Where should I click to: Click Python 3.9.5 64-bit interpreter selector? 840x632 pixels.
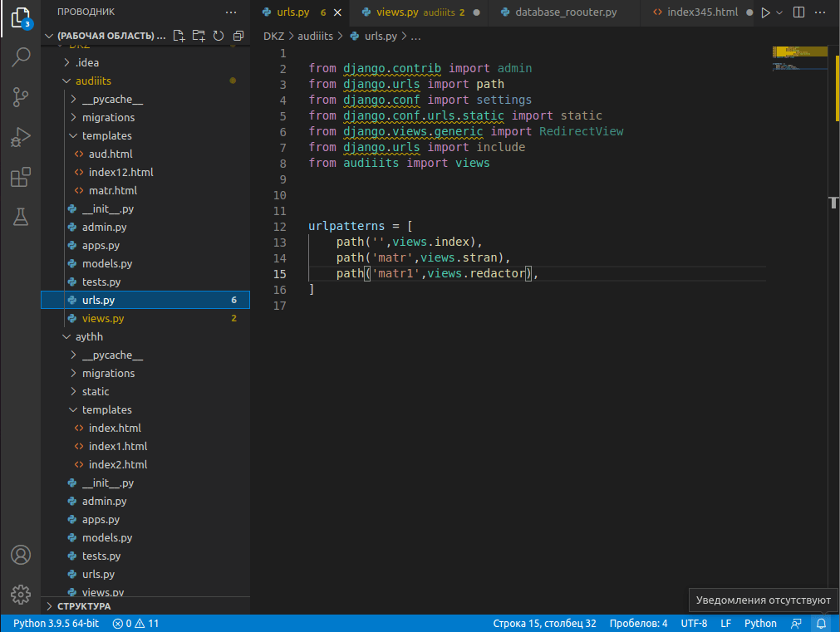pos(56,623)
